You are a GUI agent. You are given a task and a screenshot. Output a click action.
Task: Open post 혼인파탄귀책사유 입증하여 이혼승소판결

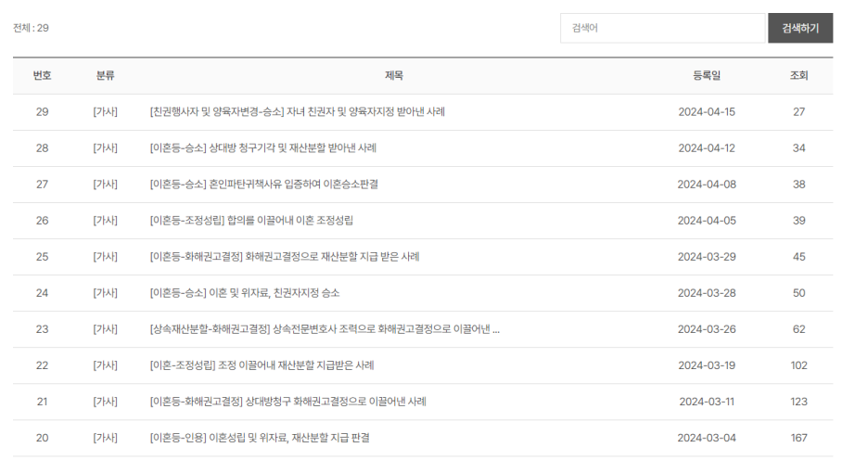click(264, 185)
